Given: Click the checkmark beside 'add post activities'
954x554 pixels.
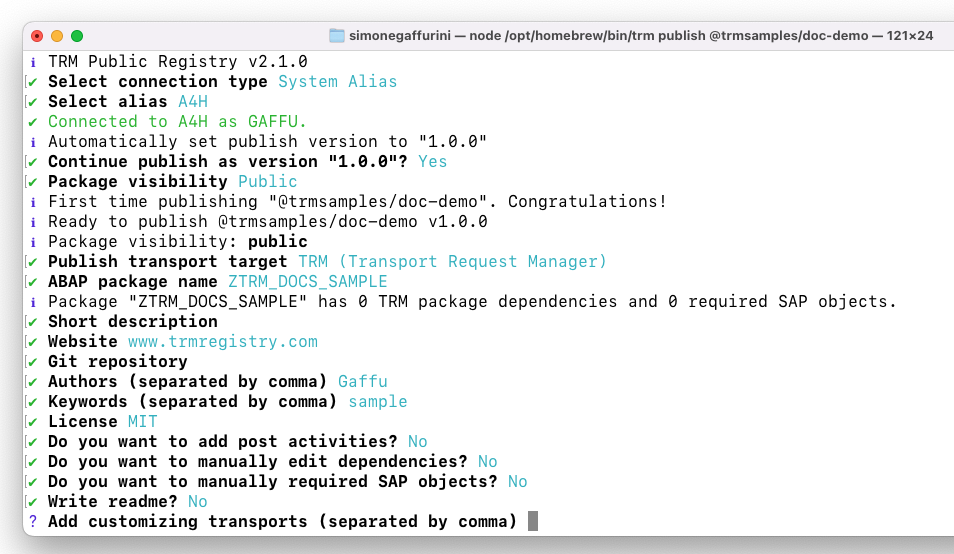Looking at the screenshot, I should pyautogui.click(x=33, y=443).
